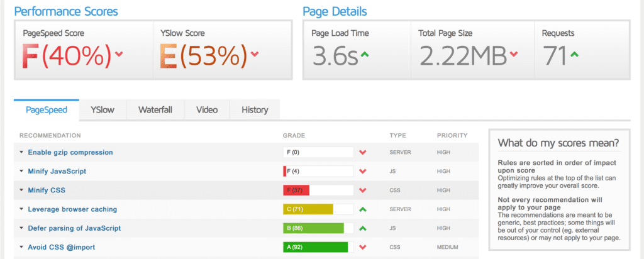Open the Defer parsing of JavaScript link
Image resolution: width=644 pixels, height=259 pixels.
click(74, 228)
